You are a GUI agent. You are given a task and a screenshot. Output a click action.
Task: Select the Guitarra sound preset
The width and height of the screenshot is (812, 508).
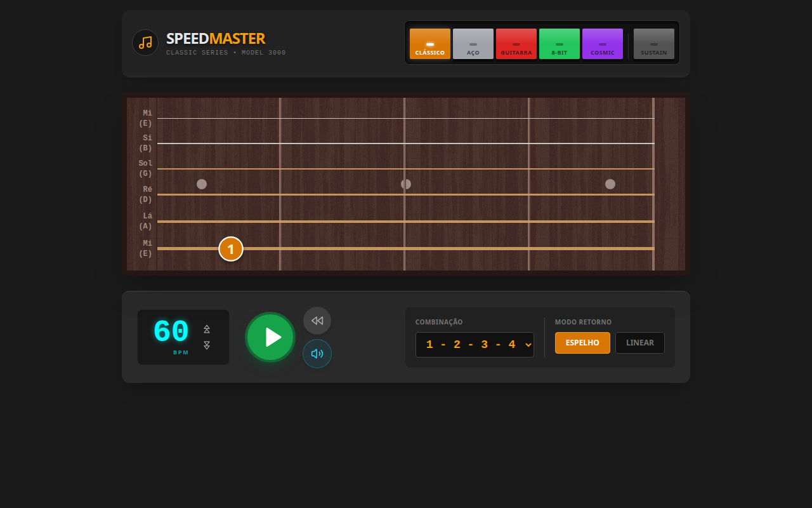click(516, 44)
